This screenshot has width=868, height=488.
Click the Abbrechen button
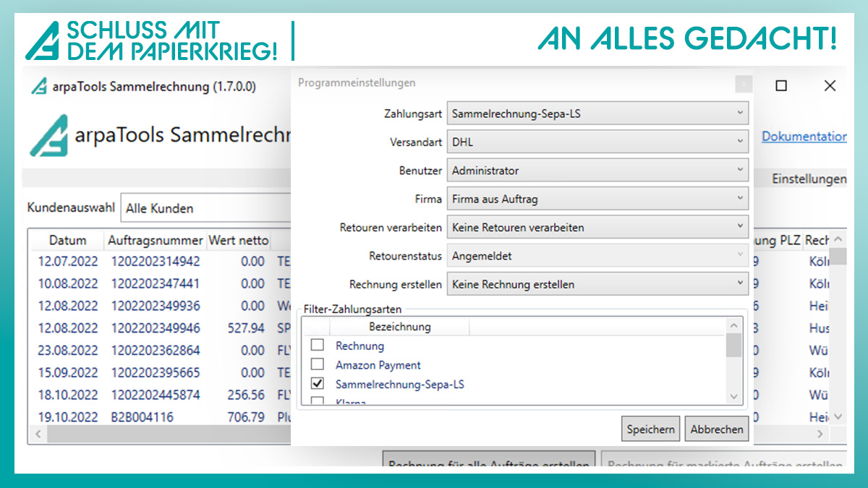click(x=717, y=429)
